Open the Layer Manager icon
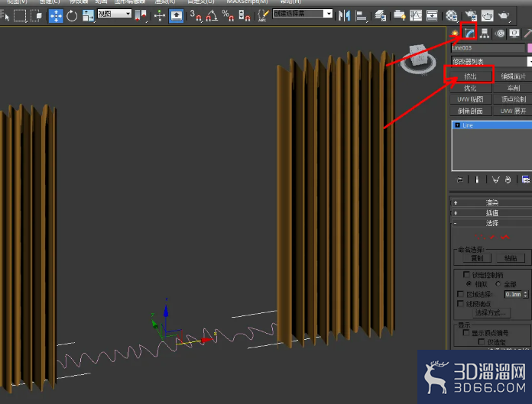The height and width of the screenshot is (404, 532). (381, 16)
